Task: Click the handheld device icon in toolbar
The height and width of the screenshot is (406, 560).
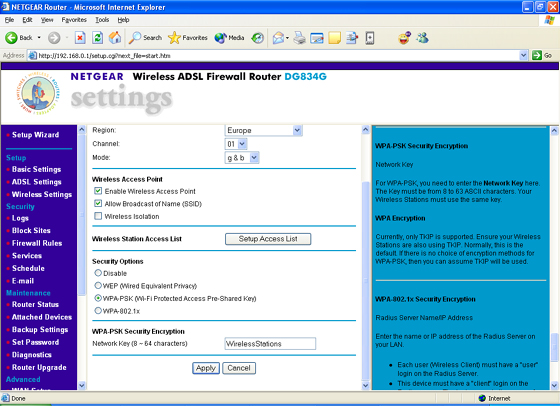Action: [x=370, y=37]
